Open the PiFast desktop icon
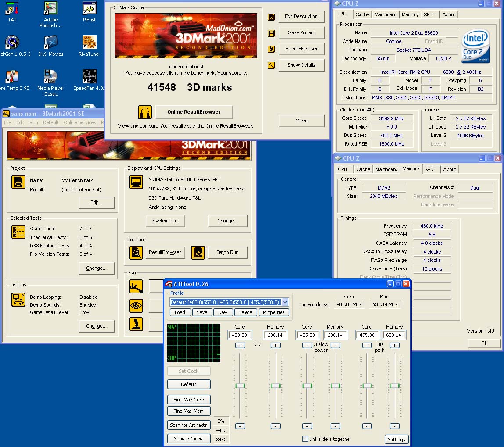This screenshot has width=504, height=447. 90,12
